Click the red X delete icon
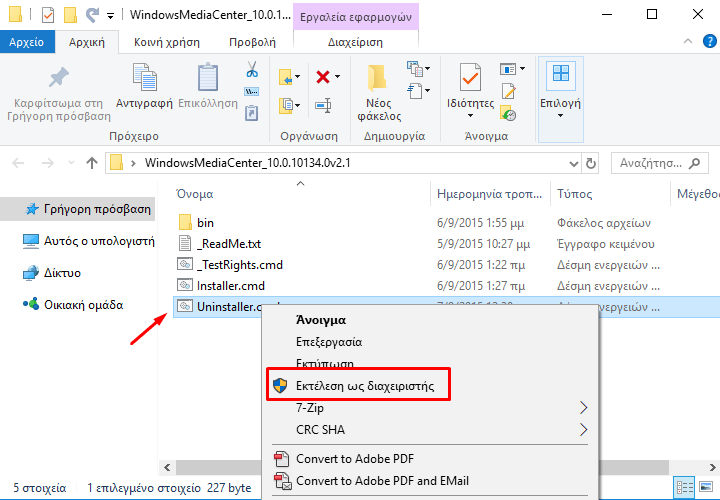Image resolution: width=720 pixels, height=500 pixels. pos(323,77)
